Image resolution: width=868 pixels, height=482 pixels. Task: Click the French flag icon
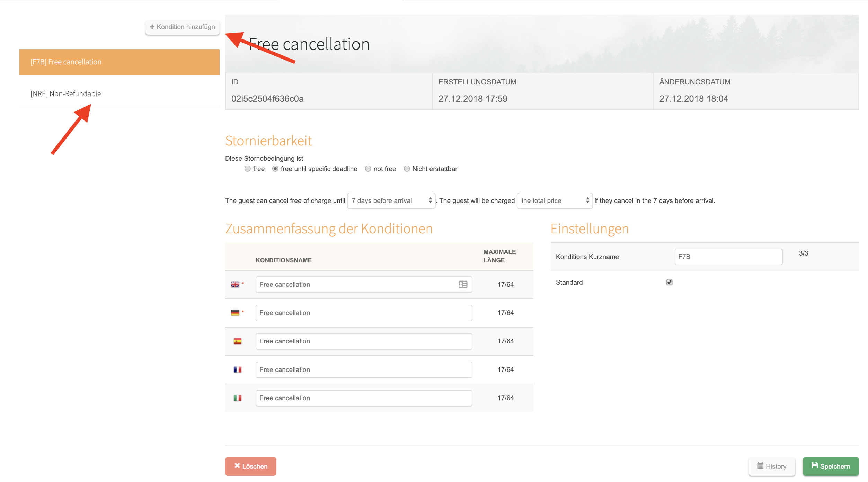point(237,370)
